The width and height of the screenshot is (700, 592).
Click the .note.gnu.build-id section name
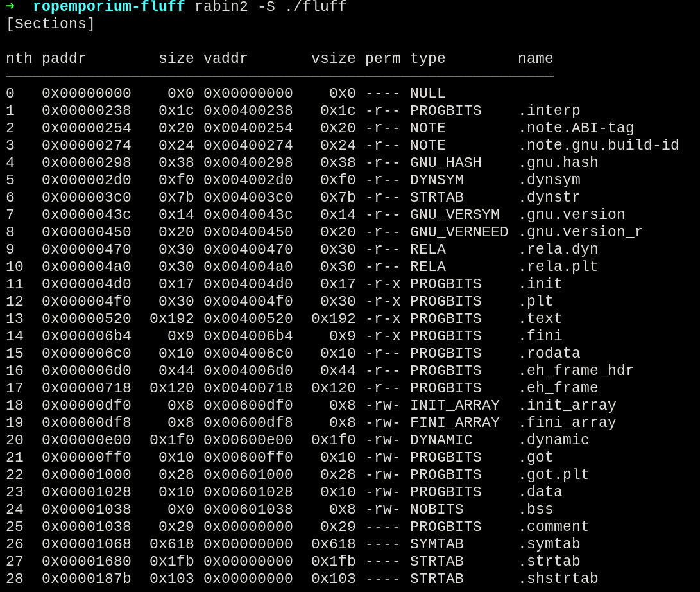point(598,146)
